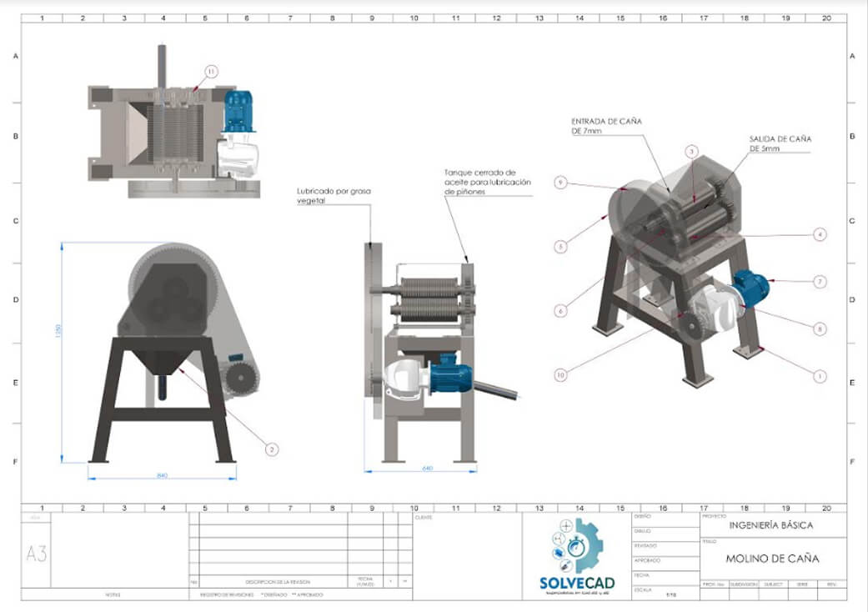Click the 'NOTAS' label
Image resolution: width=868 pixels, height=612 pixels.
tap(113, 594)
